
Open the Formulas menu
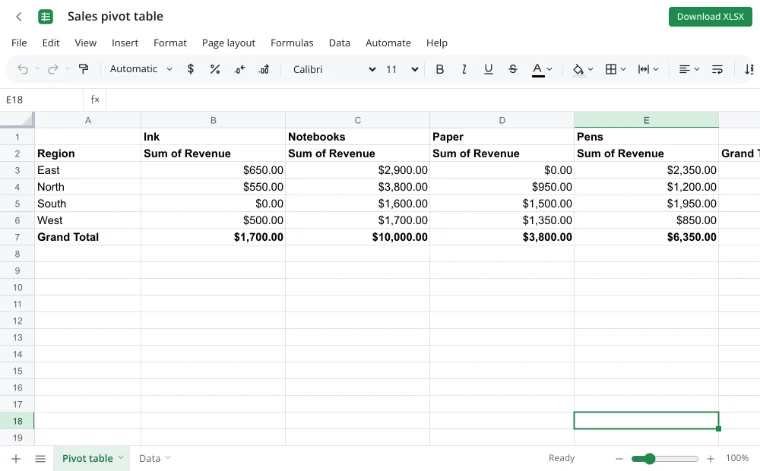pyautogui.click(x=292, y=43)
